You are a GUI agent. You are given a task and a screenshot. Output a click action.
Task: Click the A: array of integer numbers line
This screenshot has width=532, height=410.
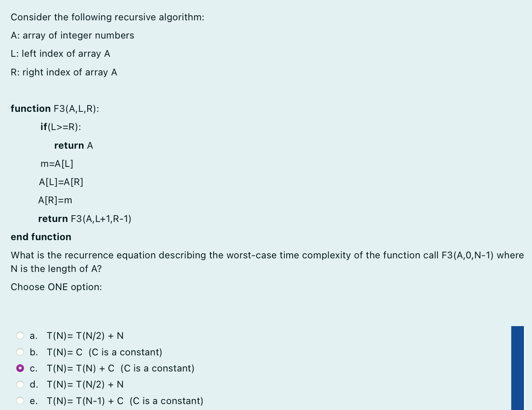click(72, 35)
